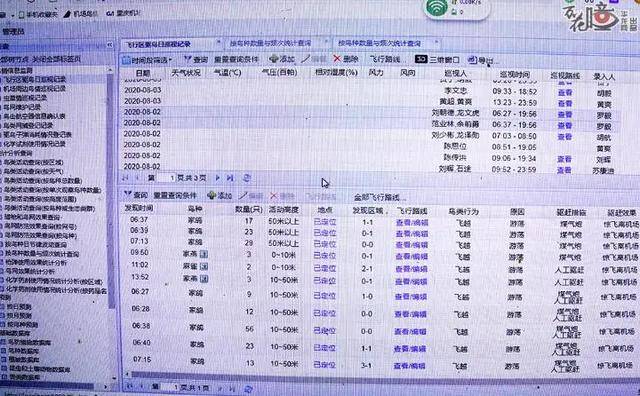Jump to last page of the 3-page patrol grid
640x396 pixels.
click(230, 178)
